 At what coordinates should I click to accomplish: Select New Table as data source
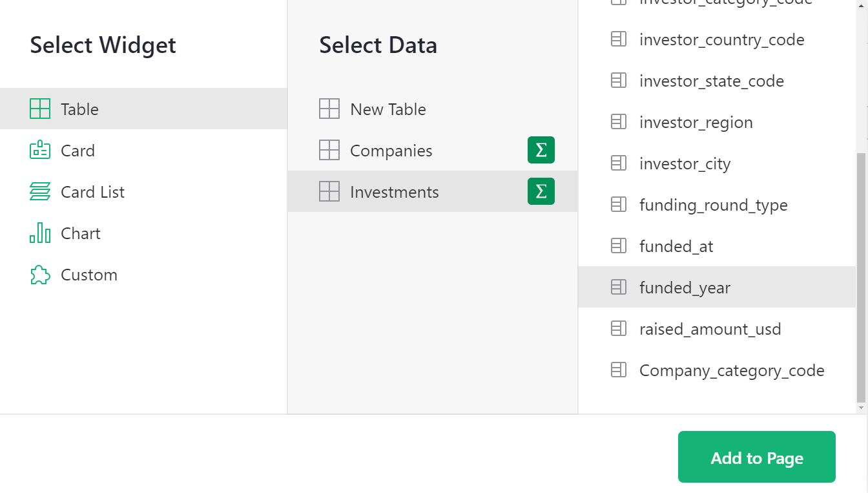click(387, 109)
